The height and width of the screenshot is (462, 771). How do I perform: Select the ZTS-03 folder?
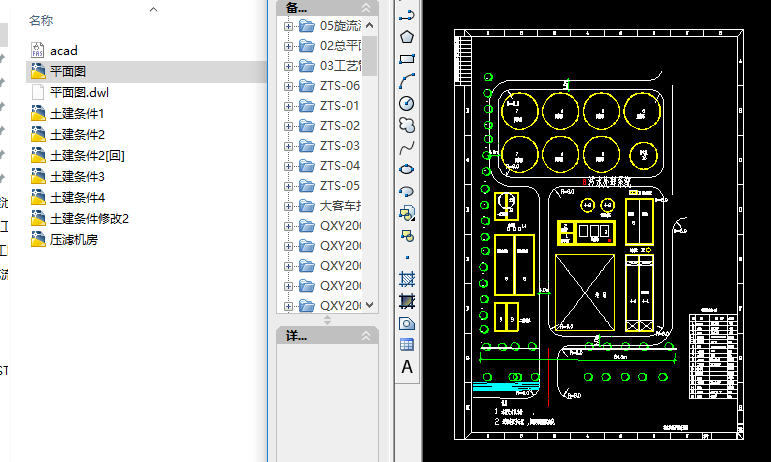tap(339, 146)
